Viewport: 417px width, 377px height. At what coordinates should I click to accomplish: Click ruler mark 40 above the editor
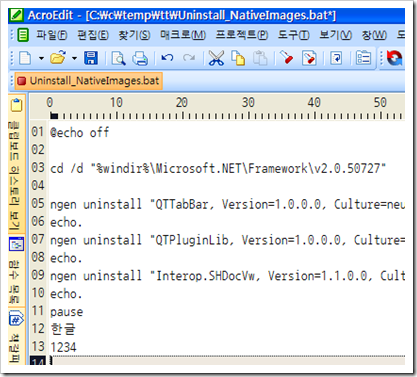(314, 103)
